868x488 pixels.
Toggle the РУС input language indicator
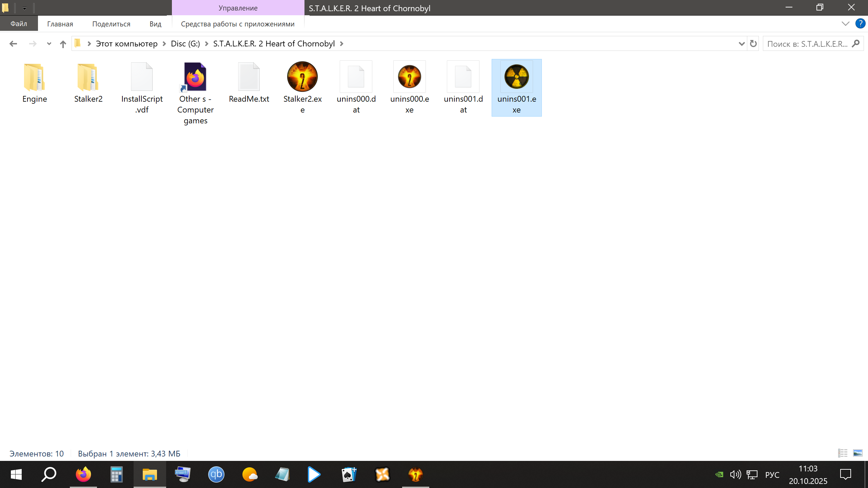click(x=772, y=475)
